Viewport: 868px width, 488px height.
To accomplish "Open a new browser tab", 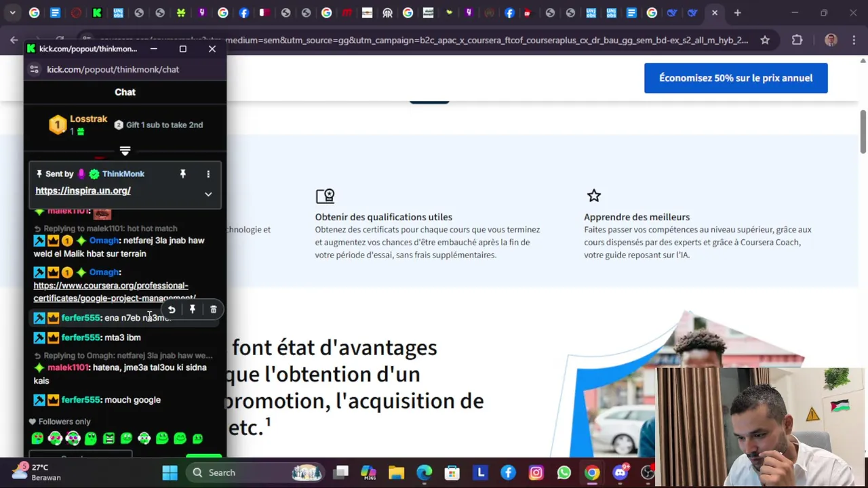I will coord(737,13).
